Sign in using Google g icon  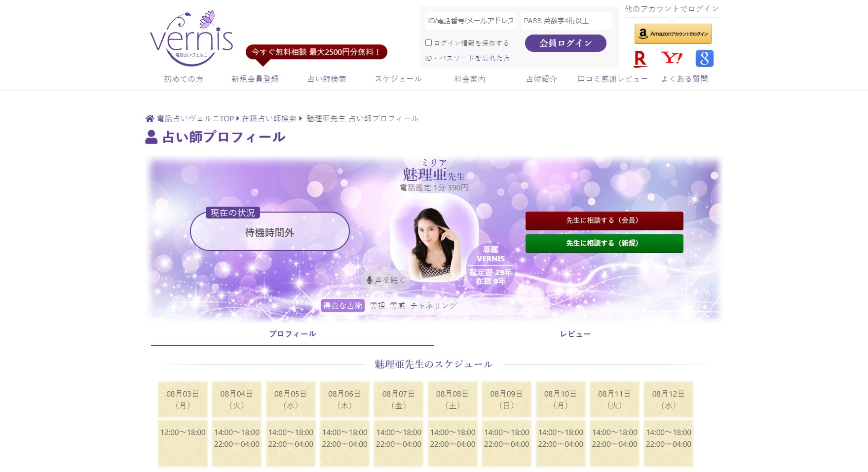704,58
